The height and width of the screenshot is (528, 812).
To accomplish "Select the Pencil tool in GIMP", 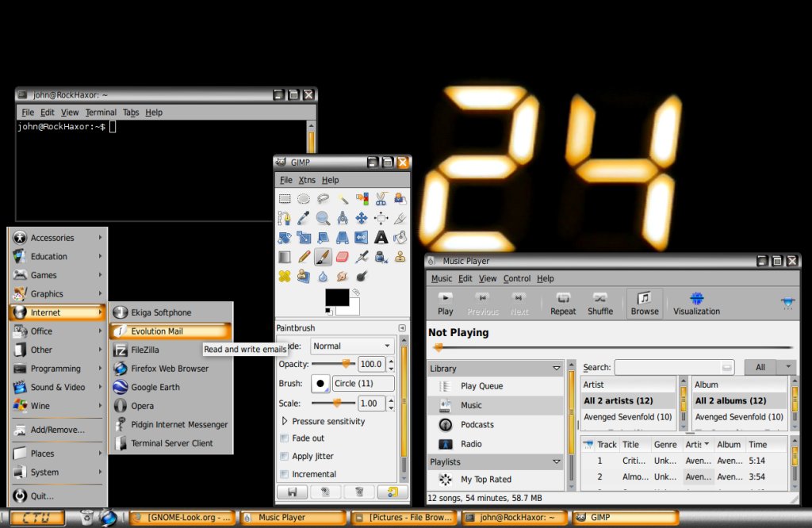I will click(304, 257).
